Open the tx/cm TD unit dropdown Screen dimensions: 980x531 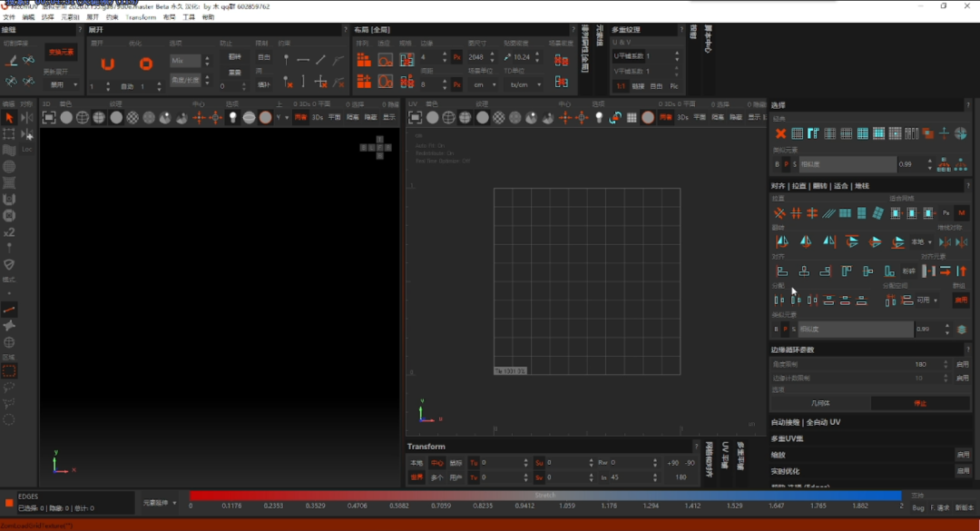[x=524, y=84]
